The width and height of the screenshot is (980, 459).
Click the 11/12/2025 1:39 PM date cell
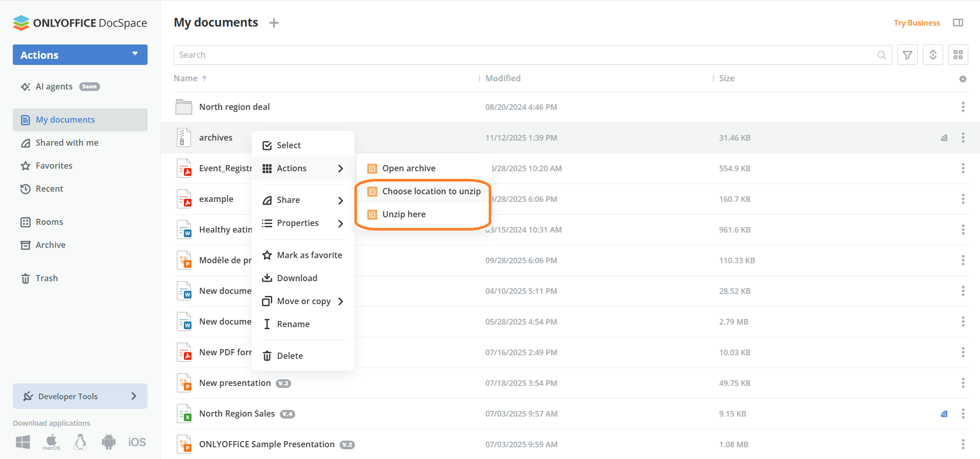pyautogui.click(x=521, y=137)
